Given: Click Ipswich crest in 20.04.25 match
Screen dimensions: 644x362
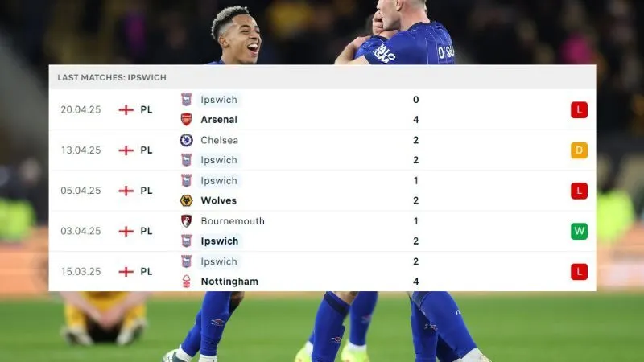Looking at the screenshot, I should 187,100.
